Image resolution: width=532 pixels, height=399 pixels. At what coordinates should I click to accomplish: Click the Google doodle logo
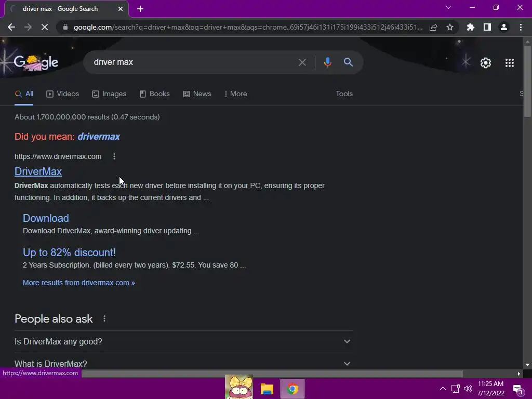click(36, 62)
